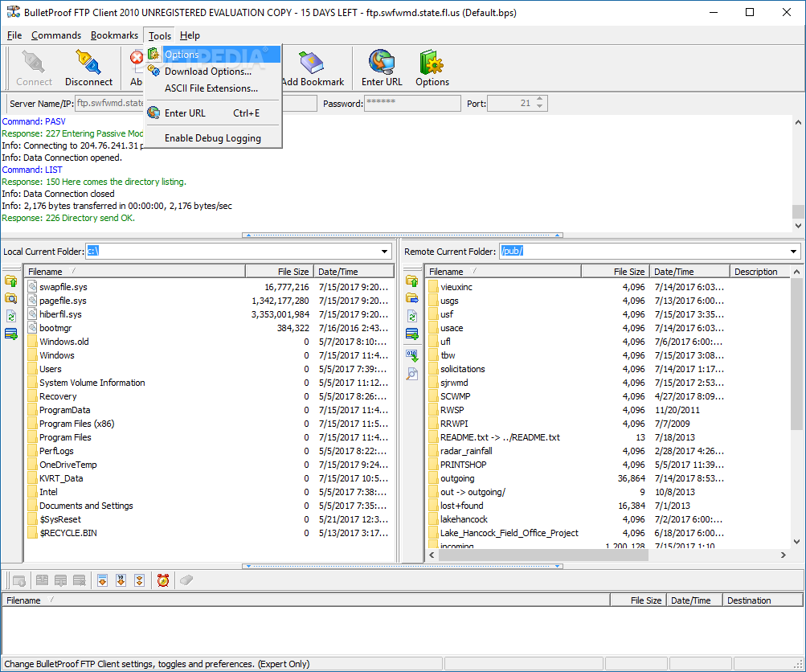
Task: Click the remote Description column header
Action: pos(759,272)
